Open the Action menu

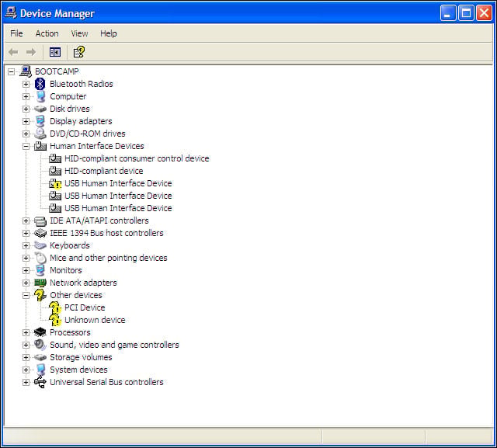(47, 33)
